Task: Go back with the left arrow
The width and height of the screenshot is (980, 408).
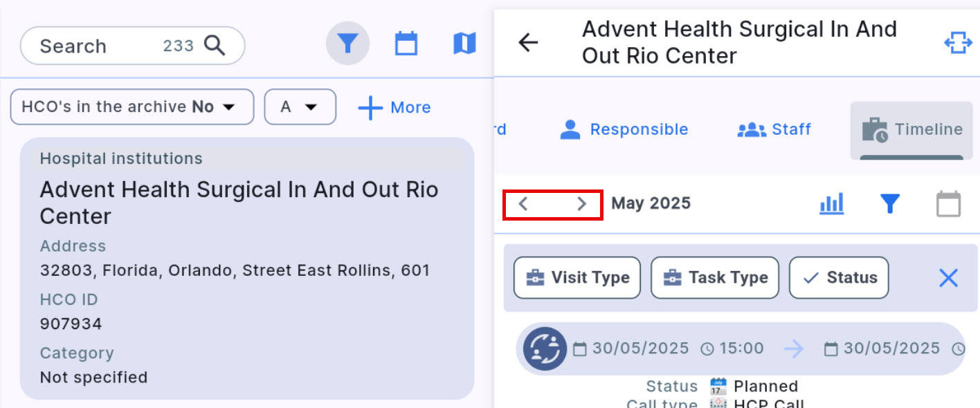Action: 528,42
